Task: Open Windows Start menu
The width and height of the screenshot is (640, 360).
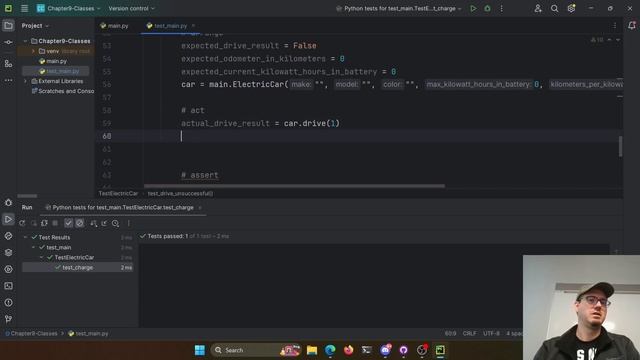Action: pos(200,350)
